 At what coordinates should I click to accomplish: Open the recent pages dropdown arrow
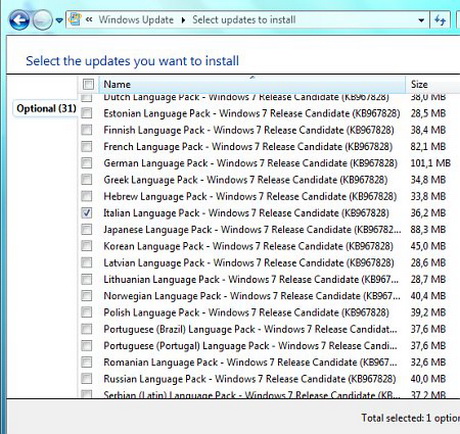click(59, 21)
